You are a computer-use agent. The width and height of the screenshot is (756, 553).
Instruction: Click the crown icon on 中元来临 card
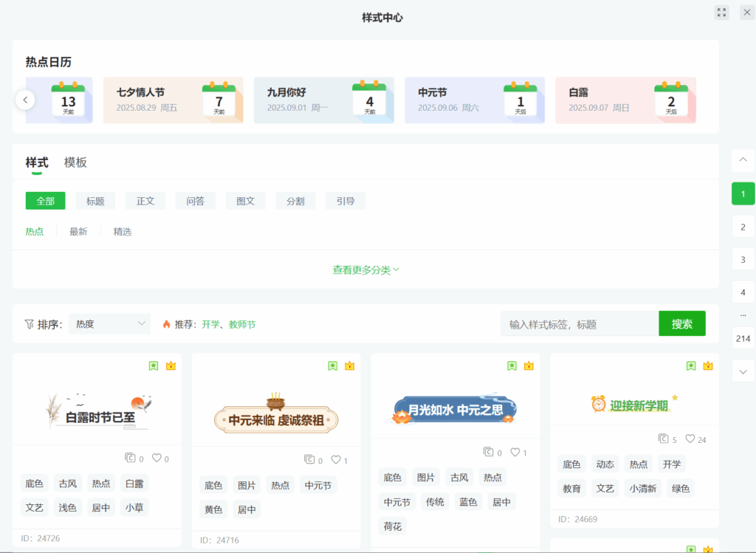pyautogui.click(x=349, y=366)
